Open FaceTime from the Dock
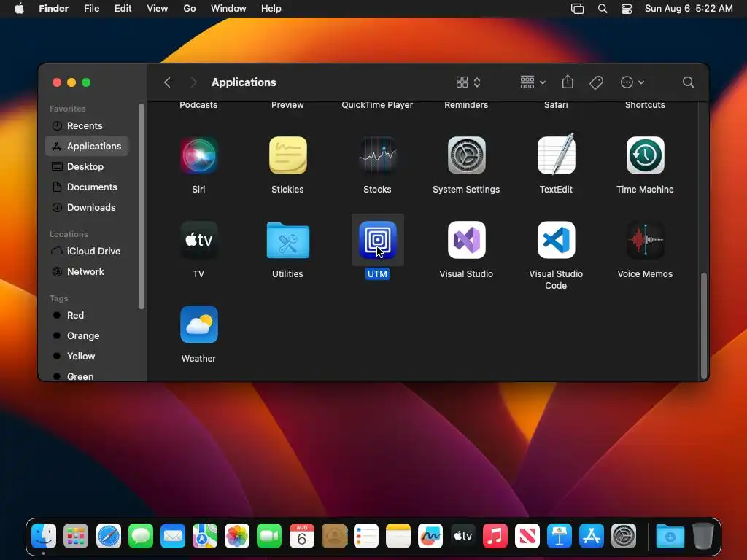747x560 pixels. pos(269,536)
